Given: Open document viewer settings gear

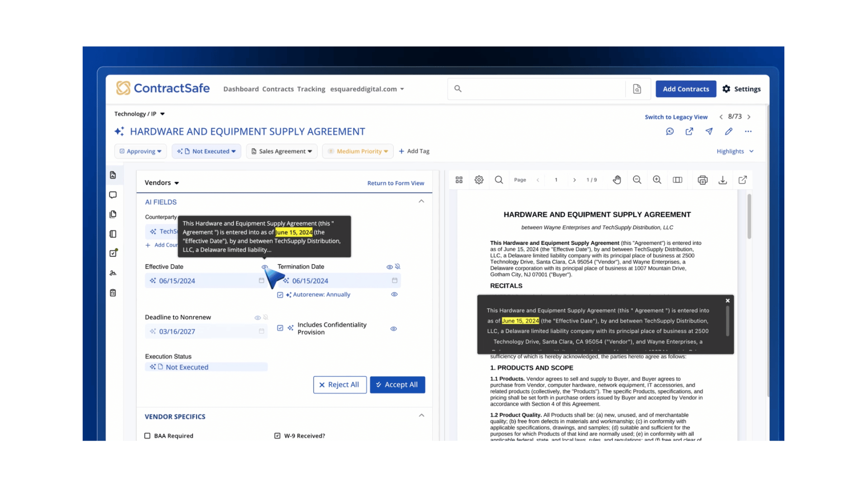Looking at the screenshot, I should pos(479,180).
